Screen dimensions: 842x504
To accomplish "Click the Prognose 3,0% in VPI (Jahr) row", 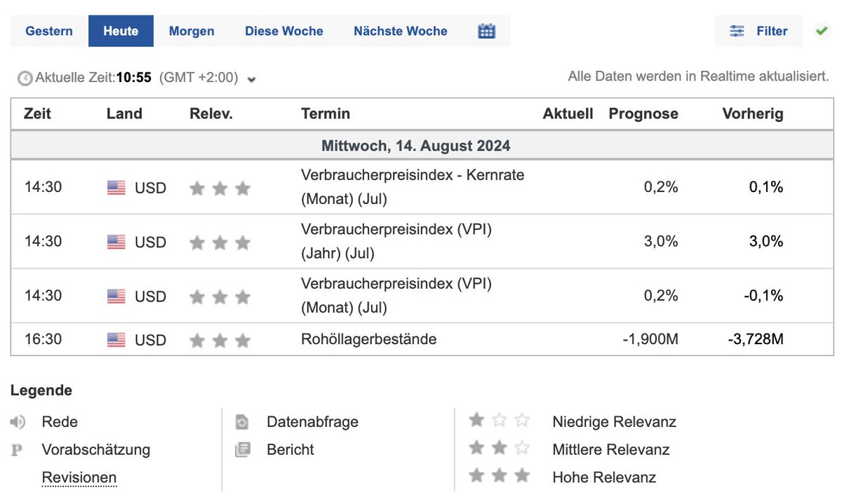I will pyautogui.click(x=661, y=241).
